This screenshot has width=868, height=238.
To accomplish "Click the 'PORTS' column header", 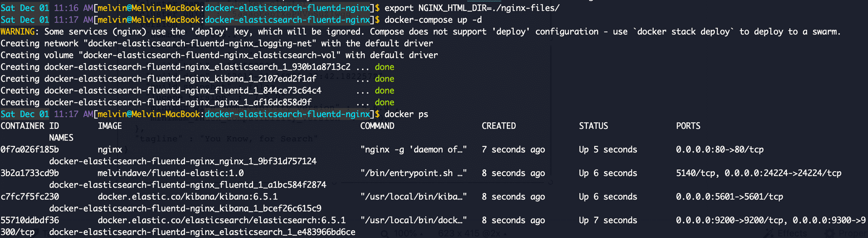I will tap(688, 126).
